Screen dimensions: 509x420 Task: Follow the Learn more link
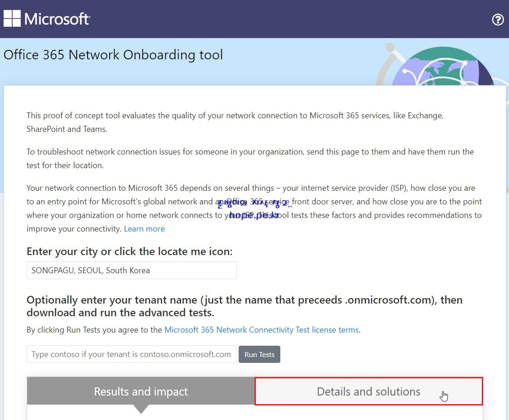click(144, 229)
